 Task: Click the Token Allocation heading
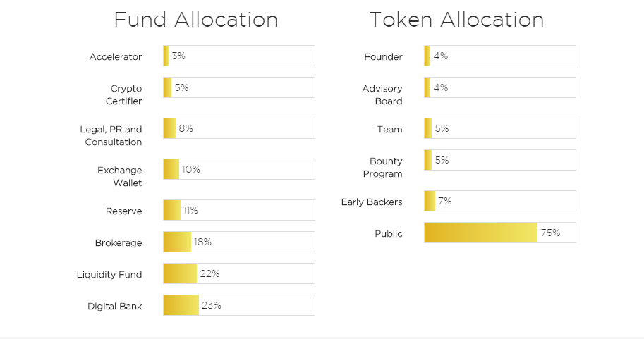(456, 20)
